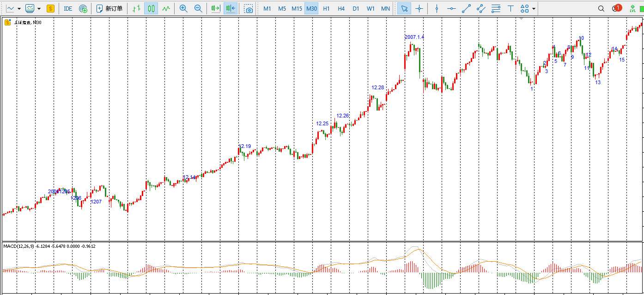Select the vertical line drawing tool
The height and width of the screenshot is (295, 644).
[437, 8]
